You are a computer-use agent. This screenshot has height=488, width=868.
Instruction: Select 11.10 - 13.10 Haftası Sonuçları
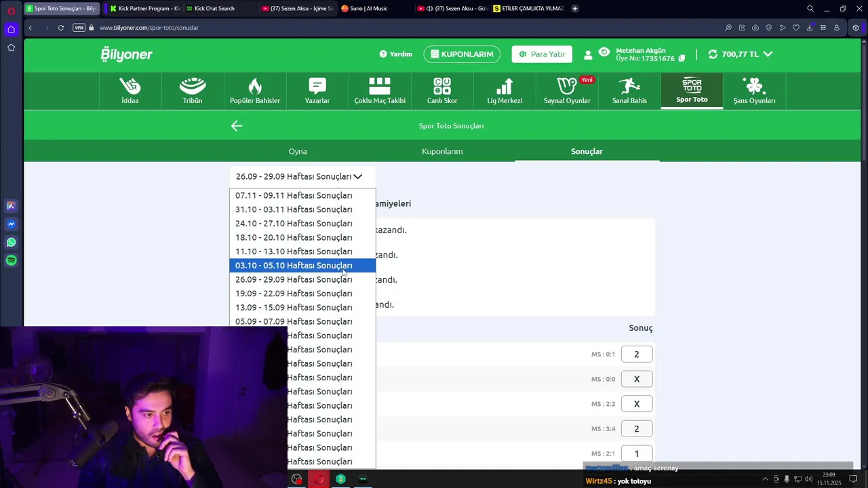(x=302, y=251)
